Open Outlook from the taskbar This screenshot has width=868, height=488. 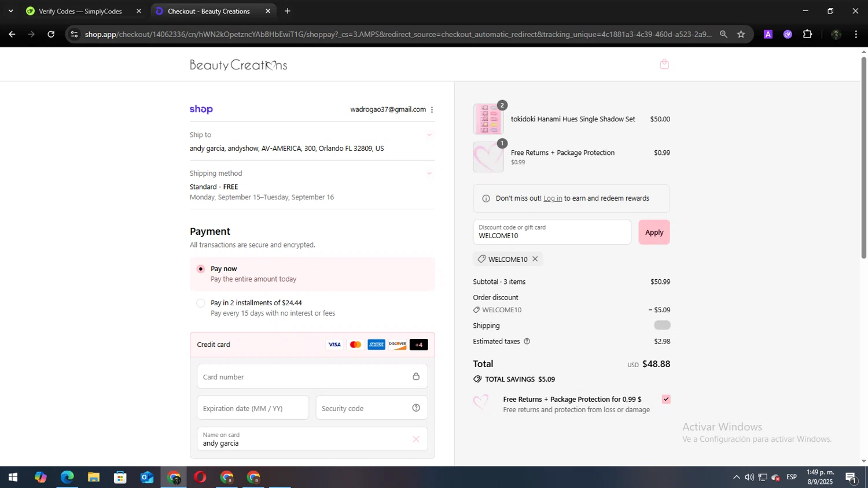click(147, 477)
